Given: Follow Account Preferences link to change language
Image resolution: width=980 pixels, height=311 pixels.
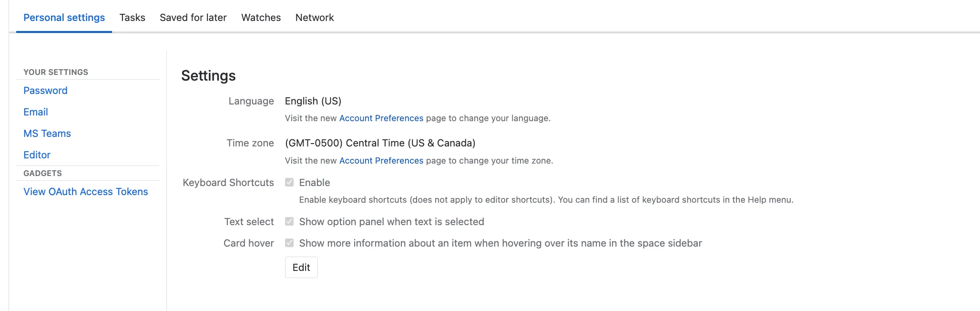Looking at the screenshot, I should click(x=381, y=118).
